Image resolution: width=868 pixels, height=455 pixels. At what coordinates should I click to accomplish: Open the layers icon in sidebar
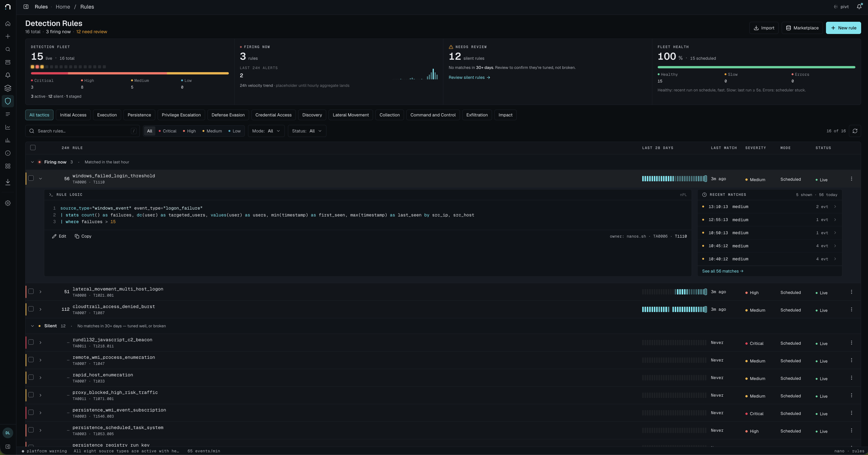pyautogui.click(x=8, y=88)
